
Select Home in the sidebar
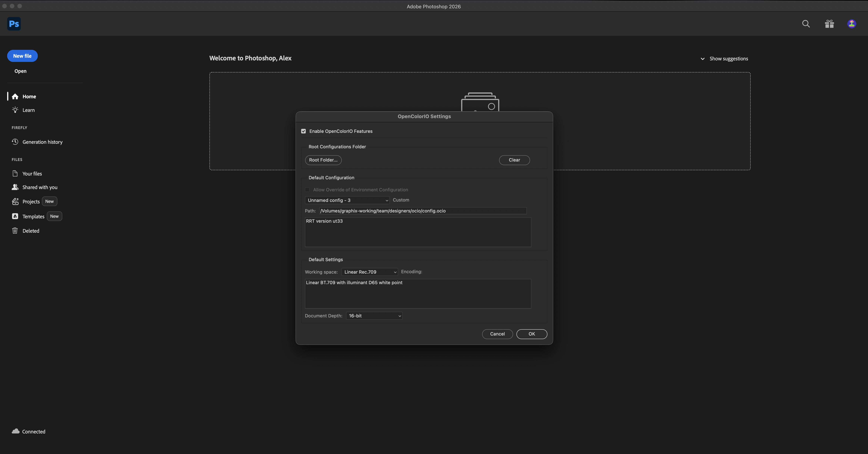(x=29, y=97)
